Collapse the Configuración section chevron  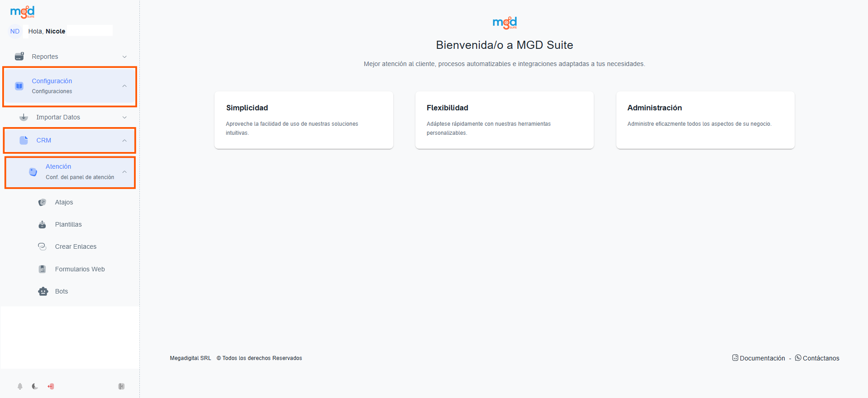tap(124, 86)
